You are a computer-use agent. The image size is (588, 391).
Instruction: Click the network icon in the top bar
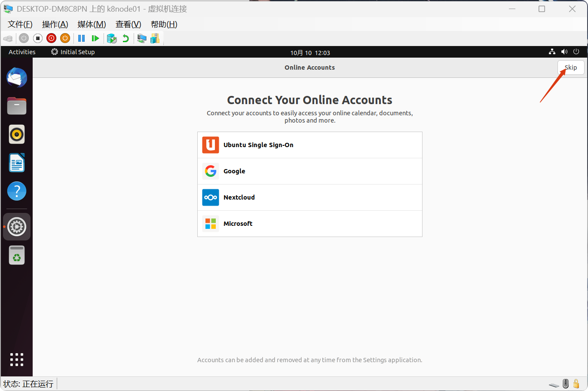552,52
